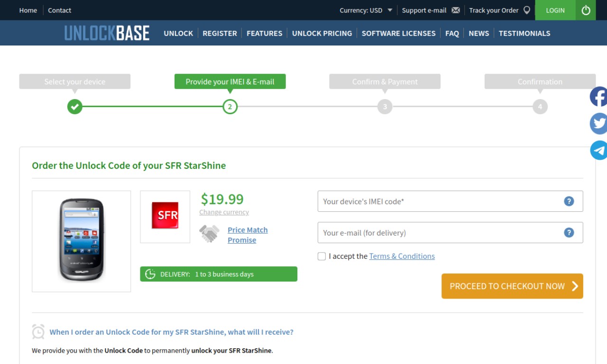Click the power icon beside LOGIN

586,10
